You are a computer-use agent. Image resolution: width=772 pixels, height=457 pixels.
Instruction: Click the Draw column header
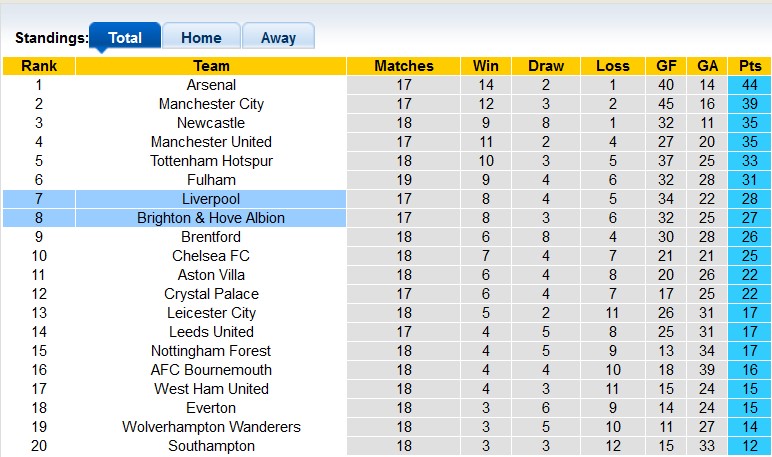coord(546,66)
